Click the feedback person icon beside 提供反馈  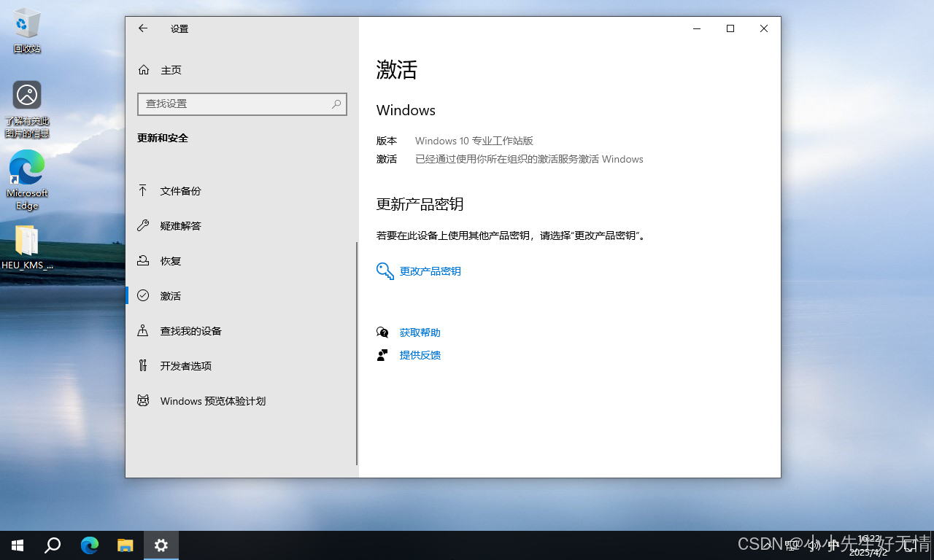(x=382, y=355)
